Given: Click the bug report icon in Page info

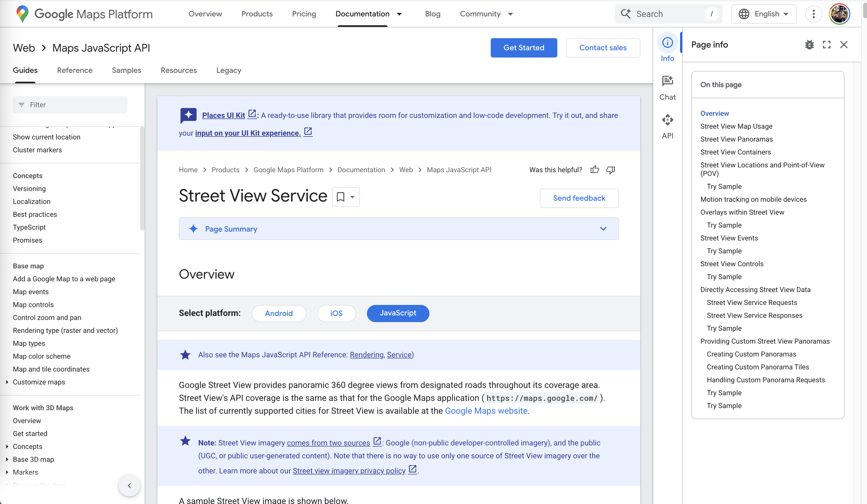Looking at the screenshot, I should coord(809,45).
